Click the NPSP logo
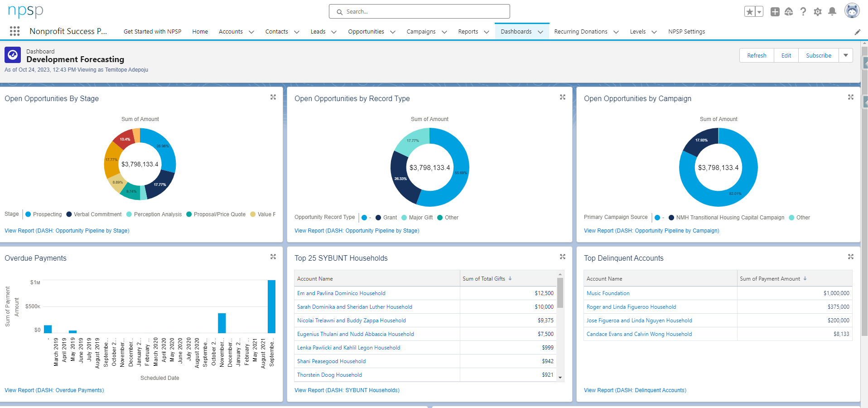The height and width of the screenshot is (408, 868). (25, 11)
